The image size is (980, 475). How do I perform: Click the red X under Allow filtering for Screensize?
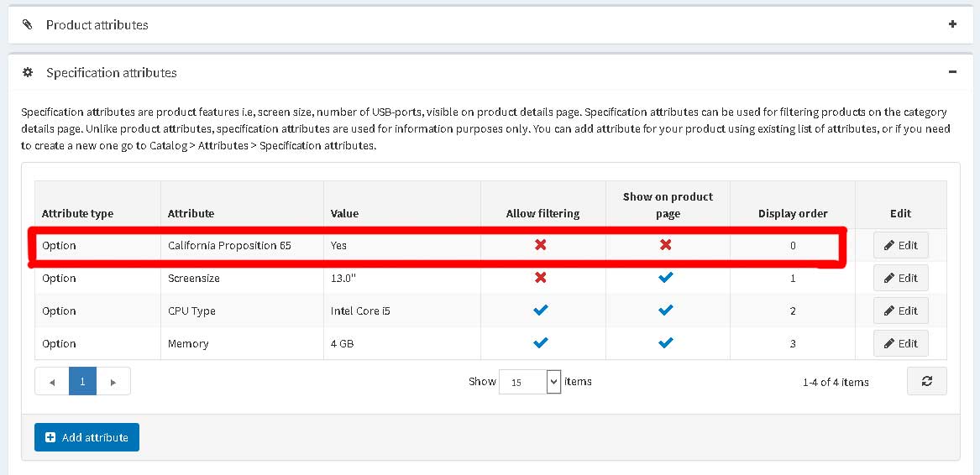542,278
